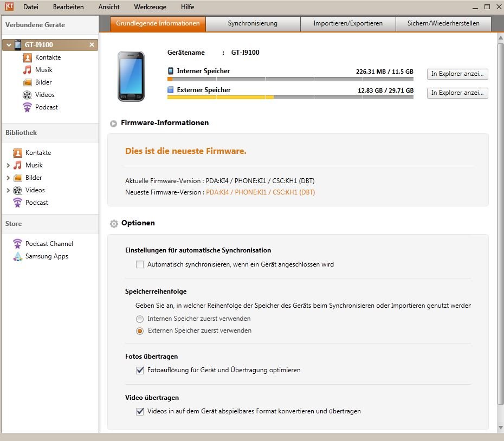Click the Interner Speicher phone icon
Image resolution: width=504 pixels, height=441 pixels.
point(171,71)
